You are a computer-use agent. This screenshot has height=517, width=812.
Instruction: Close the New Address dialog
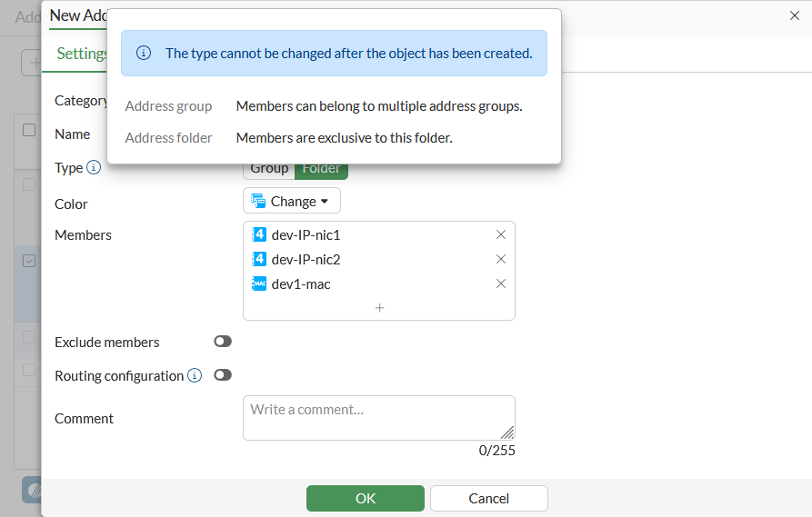[x=794, y=15]
